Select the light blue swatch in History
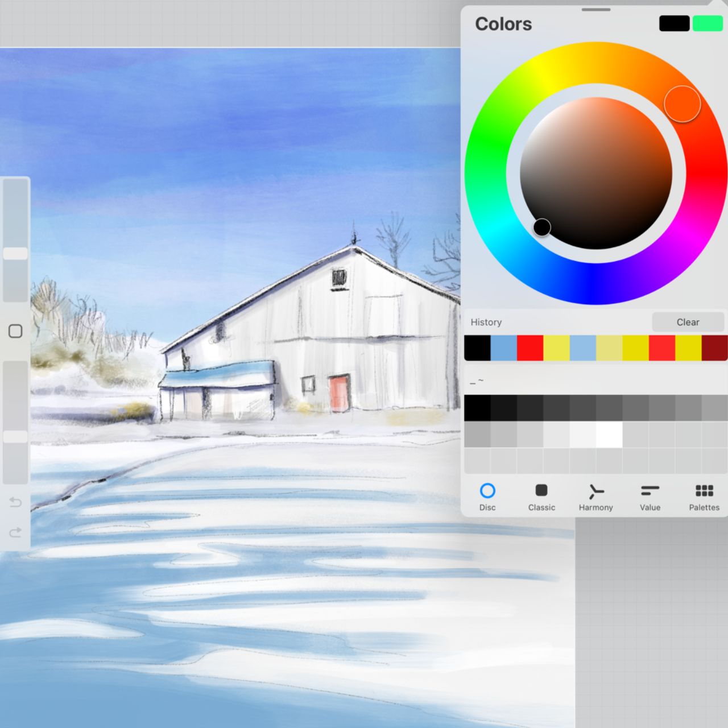The image size is (728, 728). (x=504, y=348)
